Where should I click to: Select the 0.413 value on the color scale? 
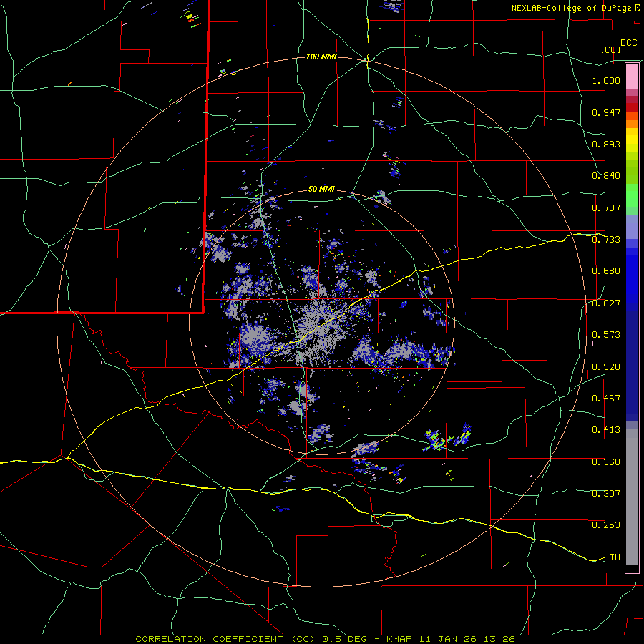pos(606,430)
